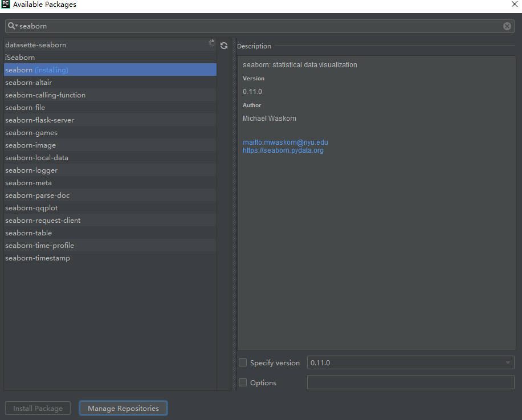Image resolution: width=522 pixels, height=420 pixels.
Task: Select seaborn-table package
Action: point(110,233)
